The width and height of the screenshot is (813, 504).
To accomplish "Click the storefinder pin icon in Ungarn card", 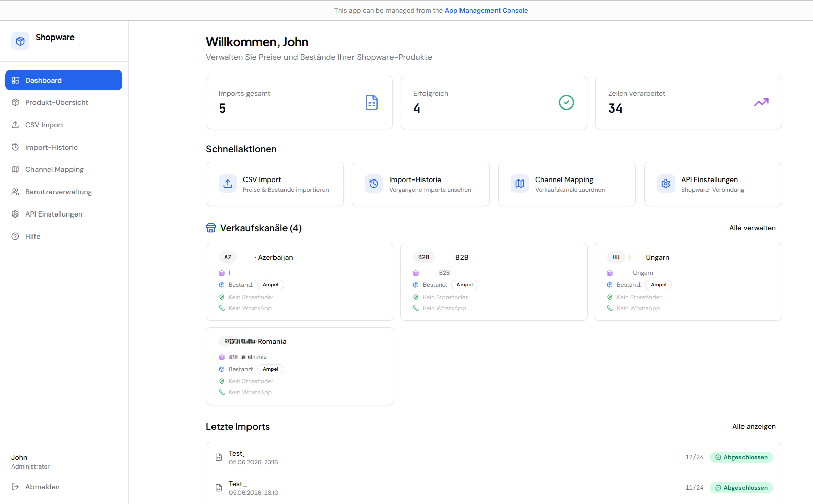I will [x=610, y=297].
